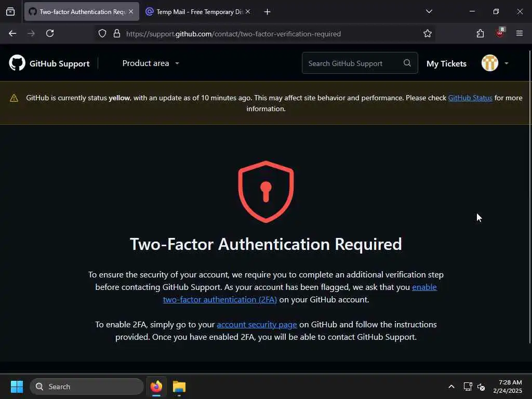Launch Firefox from taskbar
532x399 pixels.
click(x=156, y=387)
